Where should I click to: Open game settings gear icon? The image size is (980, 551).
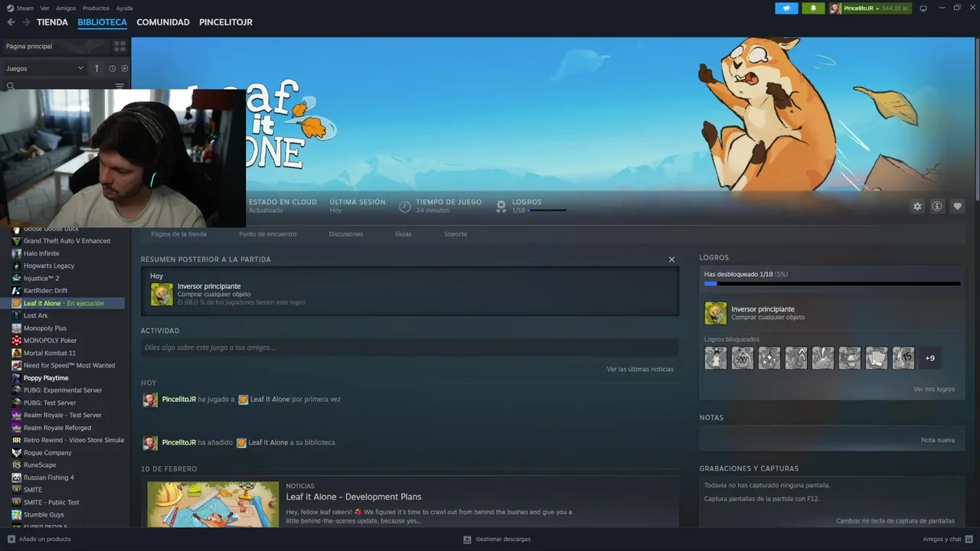click(917, 207)
